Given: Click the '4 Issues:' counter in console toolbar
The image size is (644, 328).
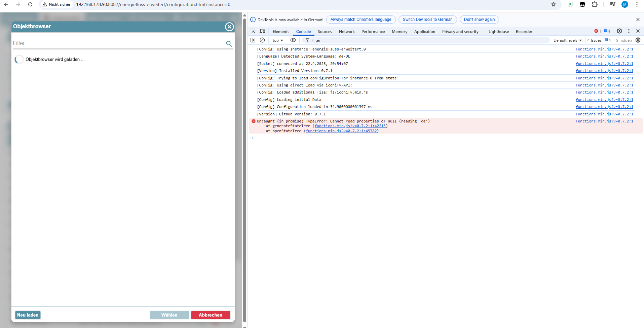Looking at the screenshot, I should point(599,40).
